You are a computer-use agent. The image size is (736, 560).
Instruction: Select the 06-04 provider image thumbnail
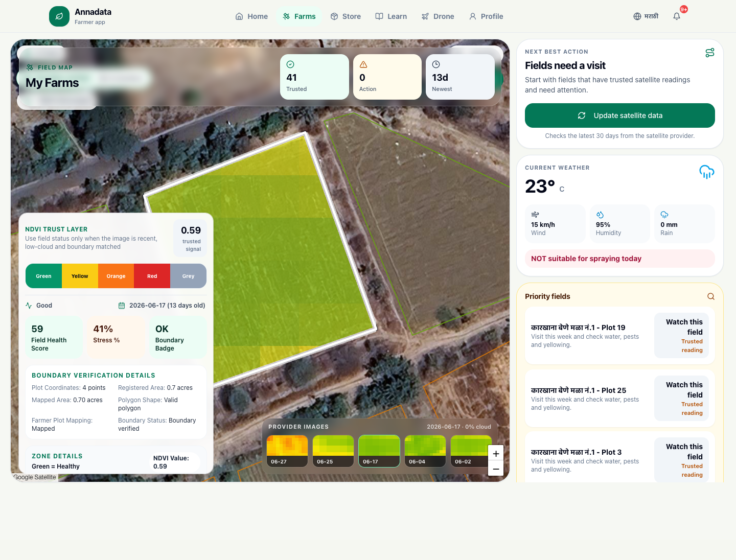pyautogui.click(x=425, y=451)
